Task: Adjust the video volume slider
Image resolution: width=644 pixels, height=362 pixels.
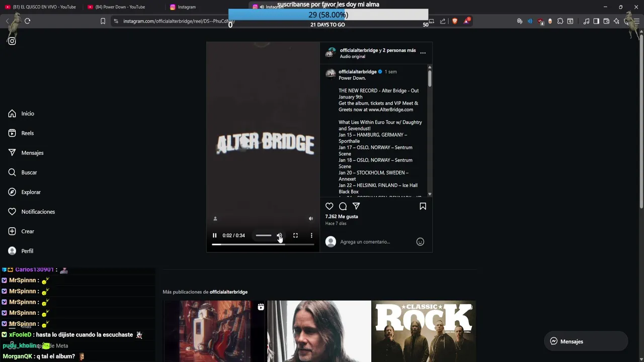Action: coord(263,235)
